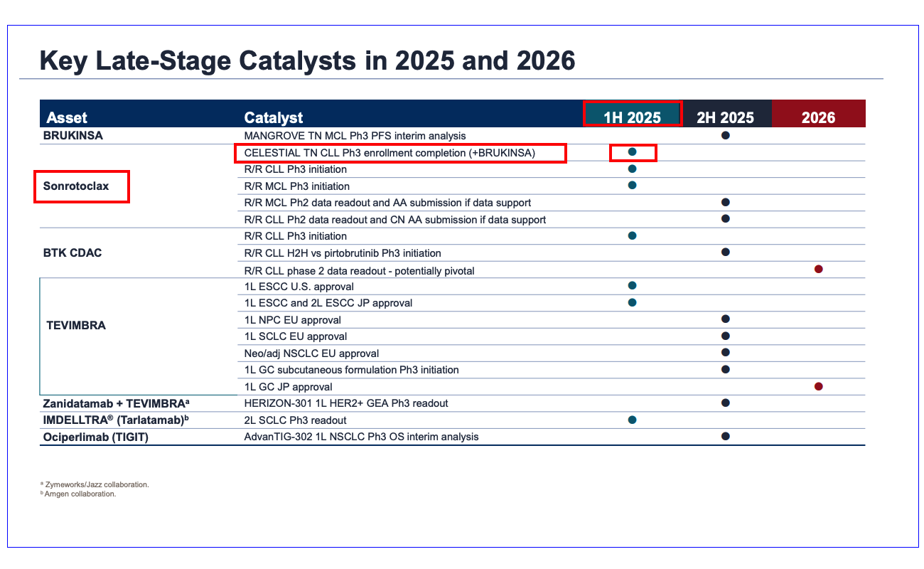Click '1L GC JP approval' catalyst text
The image size is (924, 569).
(x=289, y=387)
